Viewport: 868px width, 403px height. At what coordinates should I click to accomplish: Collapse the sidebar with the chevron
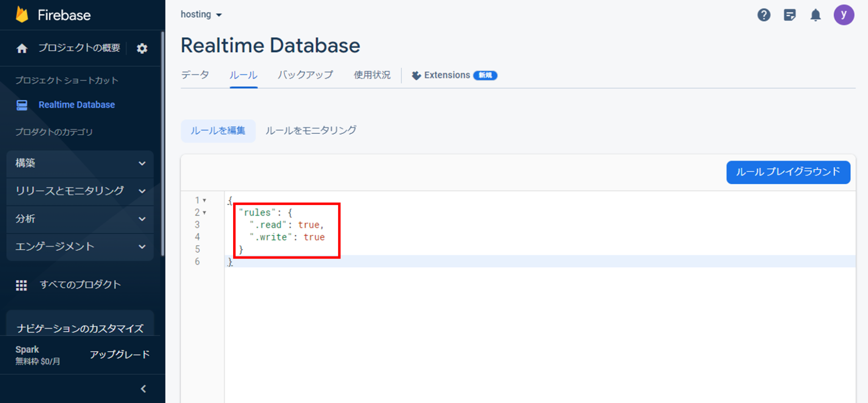(143, 389)
